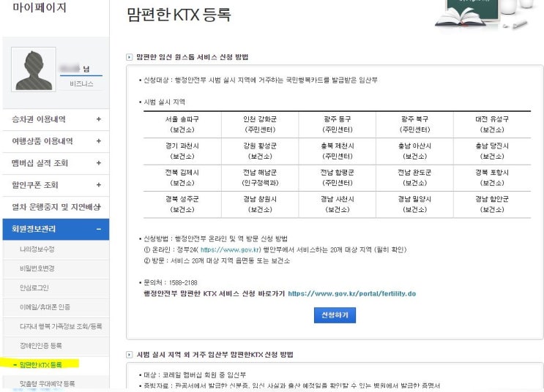Image resolution: width=544 pixels, height=392 pixels.
Task: Open 여행상품 이용내역 menu
Action: [x=56, y=141]
